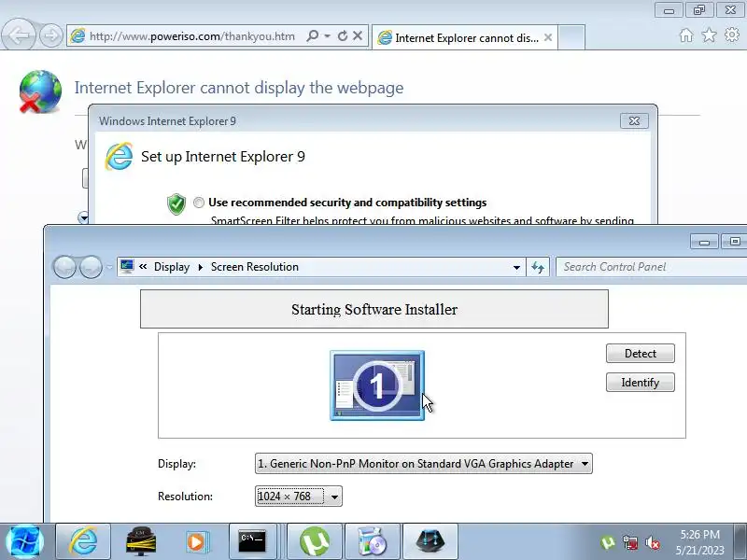The height and width of the screenshot is (560, 747).
Task: Open the Start menu orb
Action: (25, 542)
